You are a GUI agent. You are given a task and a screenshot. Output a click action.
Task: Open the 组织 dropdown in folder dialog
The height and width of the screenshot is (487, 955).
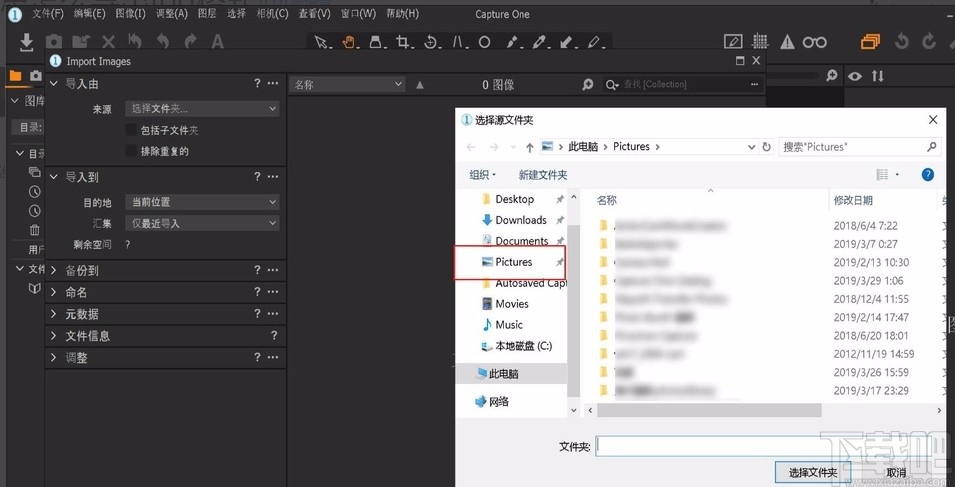tap(482, 175)
